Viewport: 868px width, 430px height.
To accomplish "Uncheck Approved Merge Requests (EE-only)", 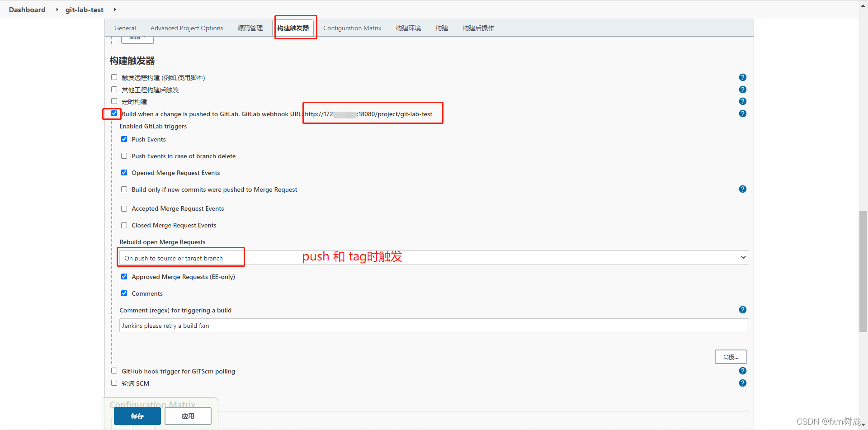I will 124,277.
